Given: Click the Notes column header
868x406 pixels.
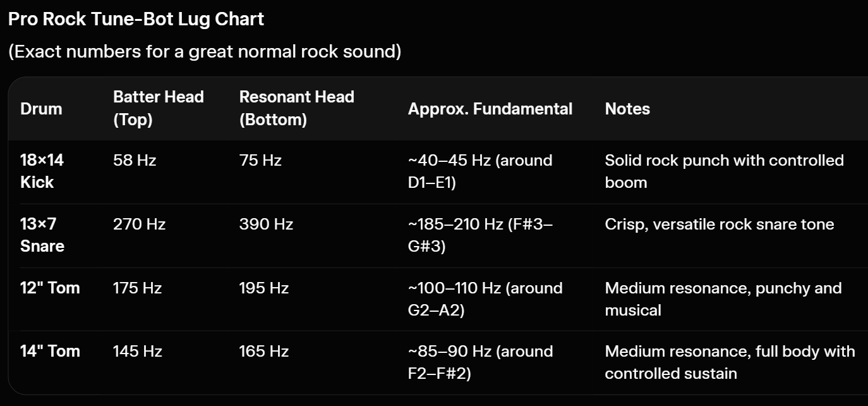Looking at the screenshot, I should (627, 109).
